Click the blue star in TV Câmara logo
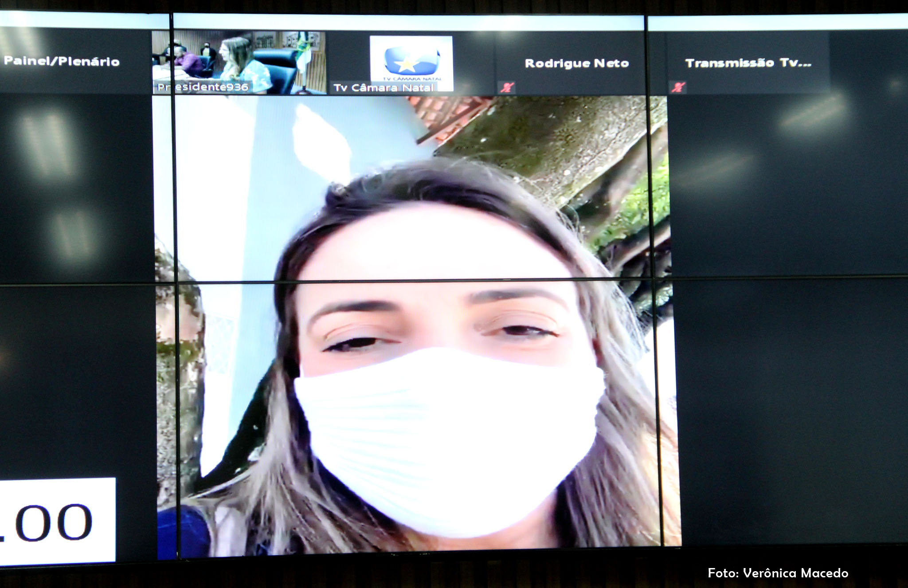The image size is (908, 588). pos(407,65)
